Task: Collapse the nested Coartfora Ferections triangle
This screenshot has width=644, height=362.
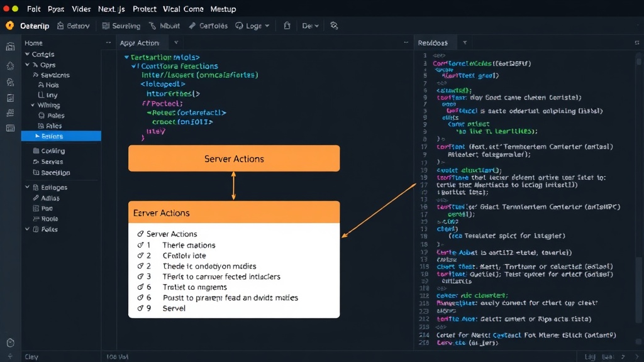Action: click(133, 66)
